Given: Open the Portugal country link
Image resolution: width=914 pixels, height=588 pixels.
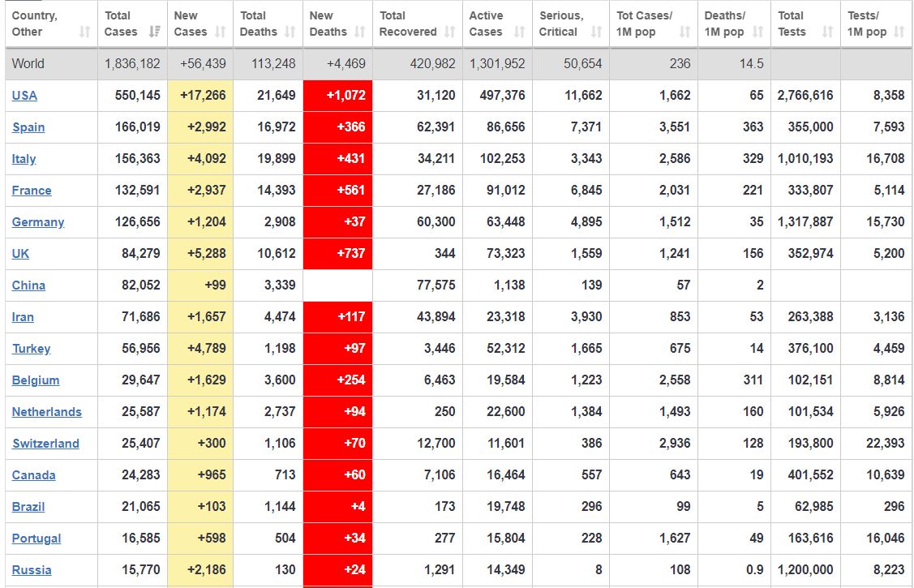Looking at the screenshot, I should click(36, 539).
